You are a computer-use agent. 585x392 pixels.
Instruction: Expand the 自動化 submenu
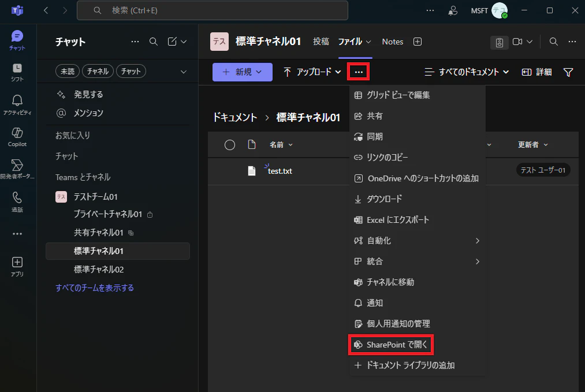[417, 241]
